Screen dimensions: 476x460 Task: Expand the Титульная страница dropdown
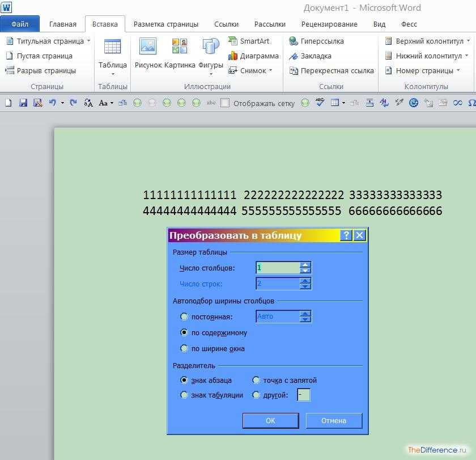88,41
